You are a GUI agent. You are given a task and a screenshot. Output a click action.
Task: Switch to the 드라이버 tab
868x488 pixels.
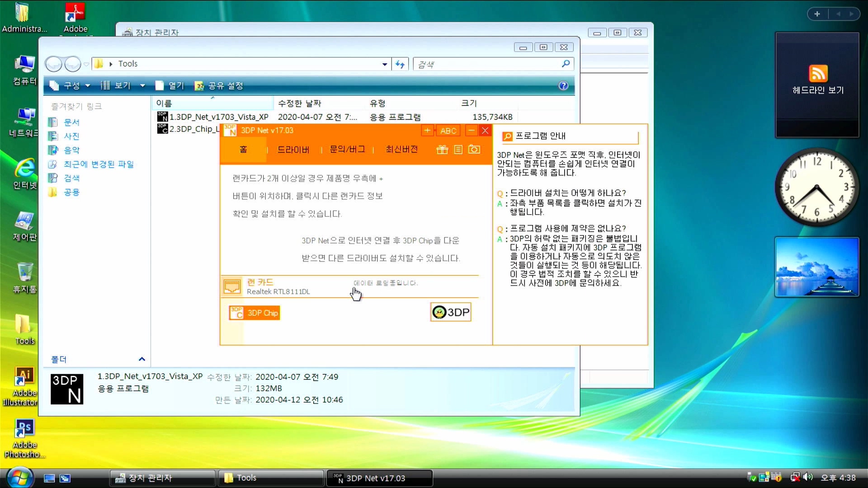pyautogui.click(x=293, y=150)
